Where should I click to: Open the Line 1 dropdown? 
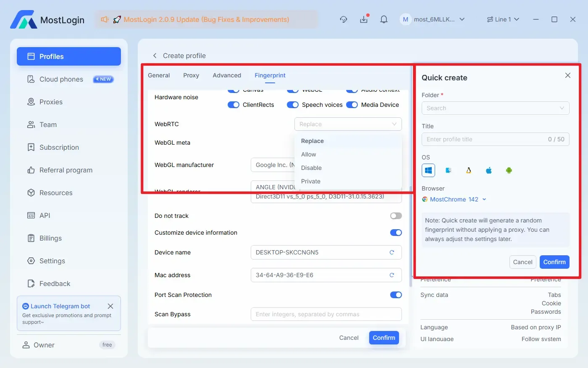point(503,19)
